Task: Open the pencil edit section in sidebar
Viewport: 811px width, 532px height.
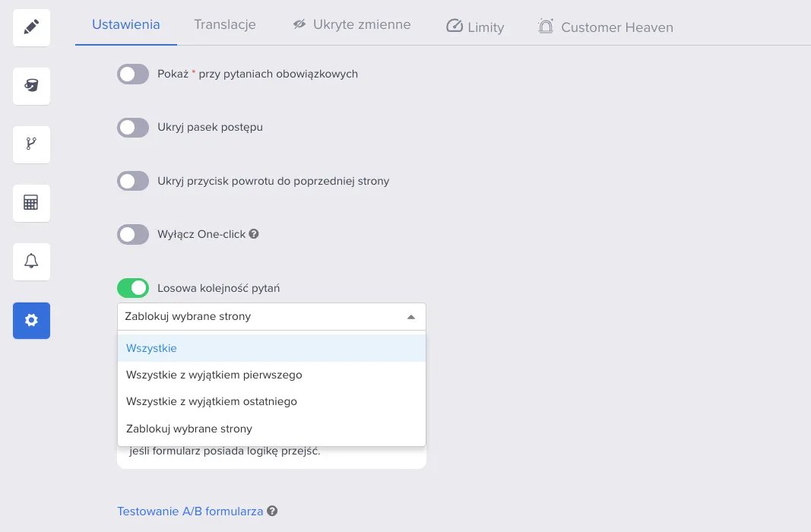Action: coord(32,27)
